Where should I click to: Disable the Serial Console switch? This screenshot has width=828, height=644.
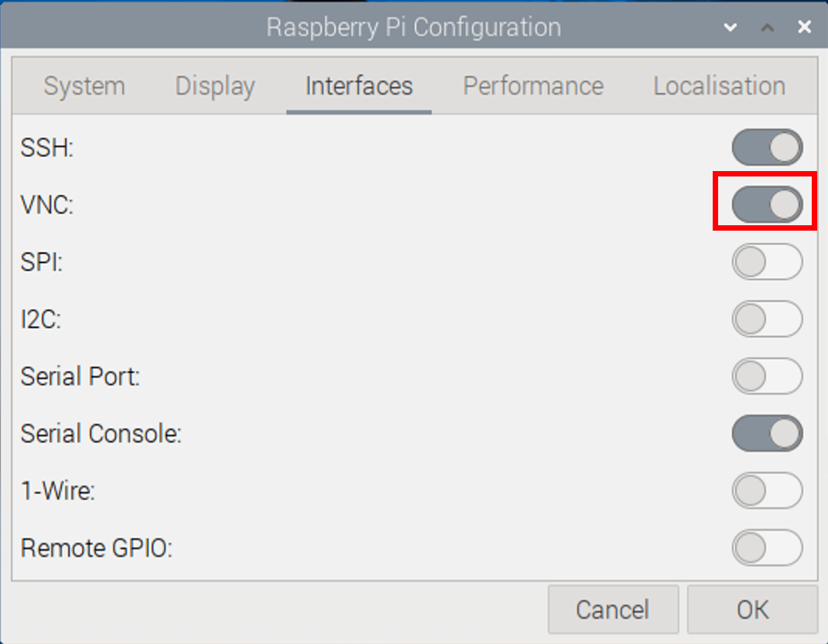click(767, 433)
